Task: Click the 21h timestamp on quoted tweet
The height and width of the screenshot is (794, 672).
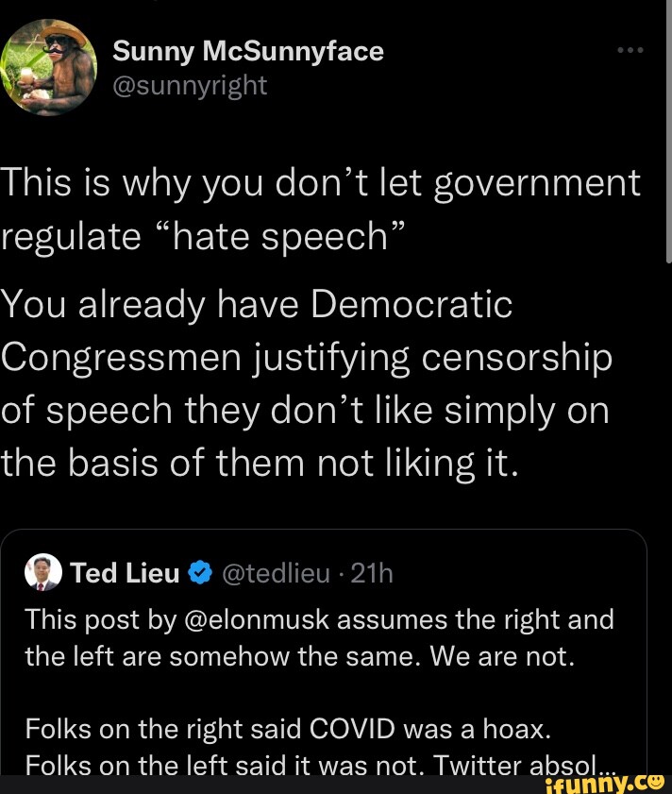Action: point(371,574)
